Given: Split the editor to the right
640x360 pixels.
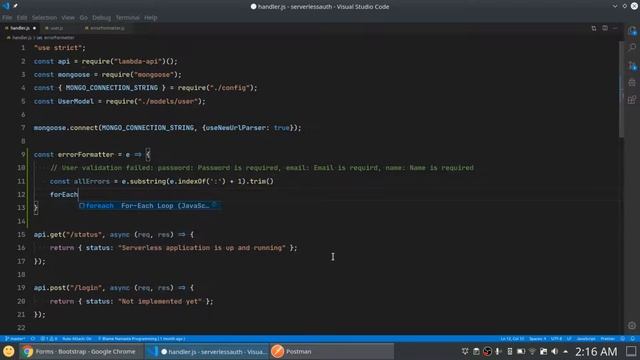Looking at the screenshot, I should pos(605,28).
